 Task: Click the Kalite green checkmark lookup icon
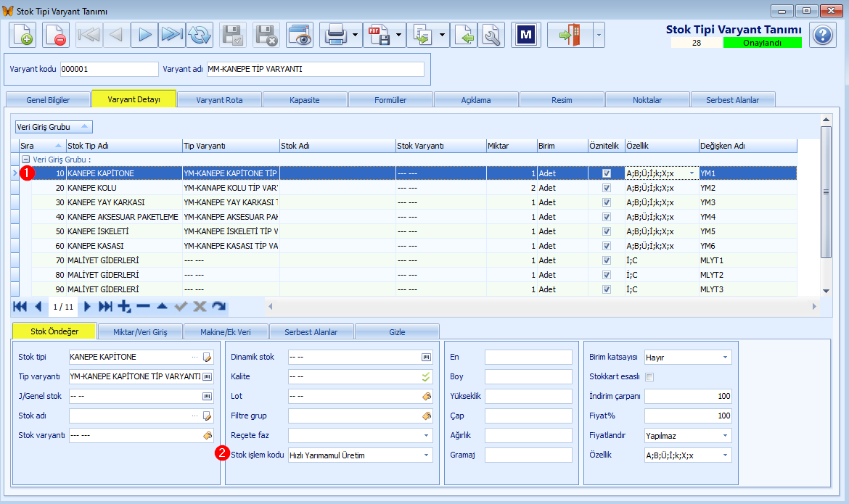point(426,377)
